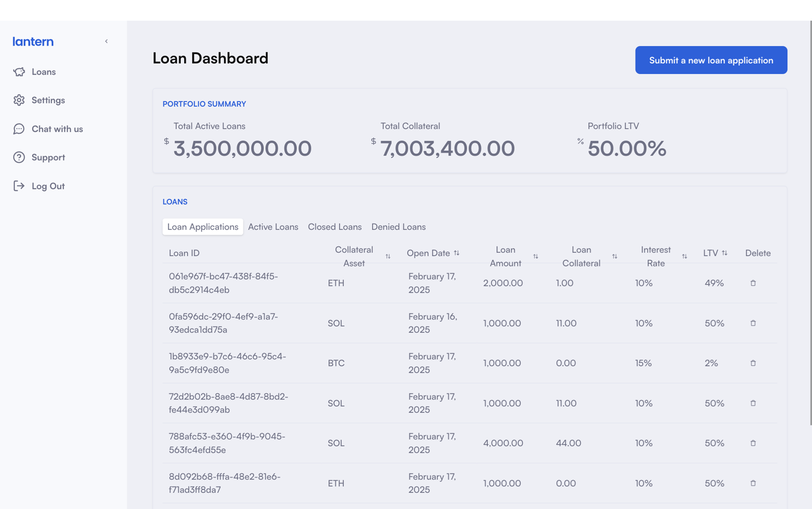Open the Support sidebar item
Image resolution: width=812 pixels, height=509 pixels.
coord(48,157)
